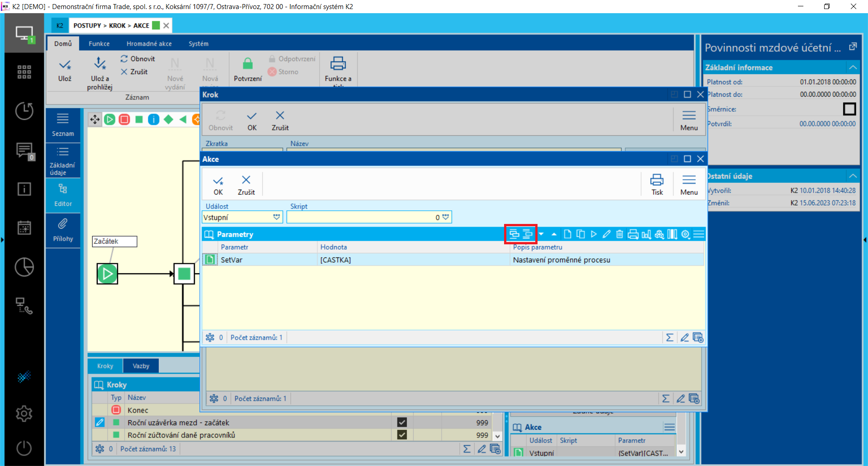Open the Kroky tab

tap(105, 366)
